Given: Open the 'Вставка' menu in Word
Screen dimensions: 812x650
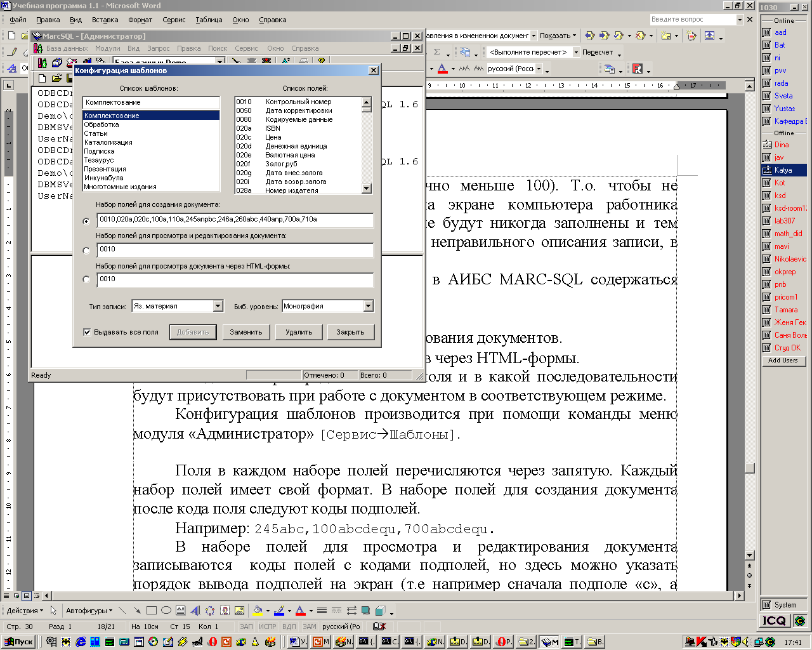Looking at the screenshot, I should 105,20.
